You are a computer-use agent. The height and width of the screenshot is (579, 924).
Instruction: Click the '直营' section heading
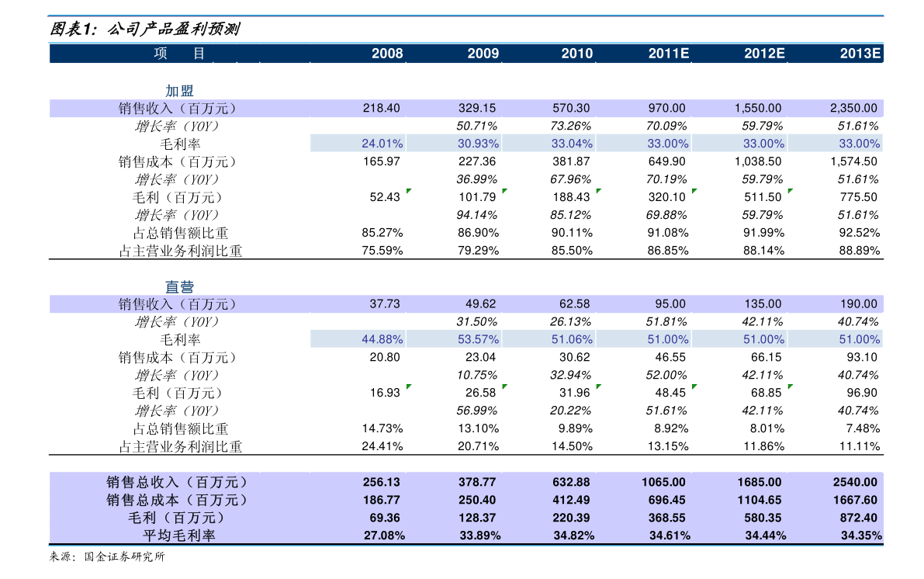point(179,287)
